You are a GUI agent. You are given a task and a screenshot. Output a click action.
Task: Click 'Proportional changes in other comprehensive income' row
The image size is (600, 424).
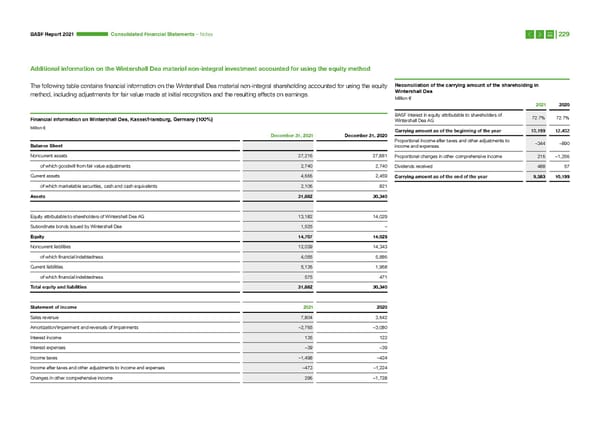coord(448,157)
